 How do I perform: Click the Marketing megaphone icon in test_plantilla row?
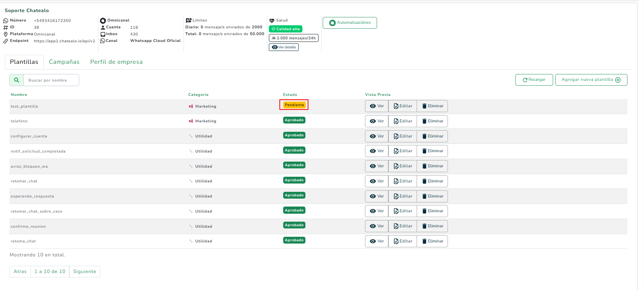point(191,106)
